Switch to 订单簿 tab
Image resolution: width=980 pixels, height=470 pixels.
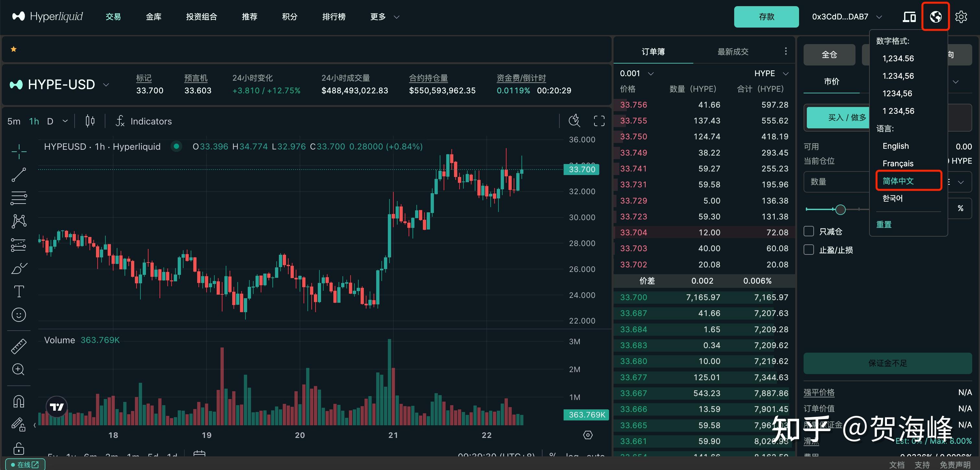tap(653, 52)
